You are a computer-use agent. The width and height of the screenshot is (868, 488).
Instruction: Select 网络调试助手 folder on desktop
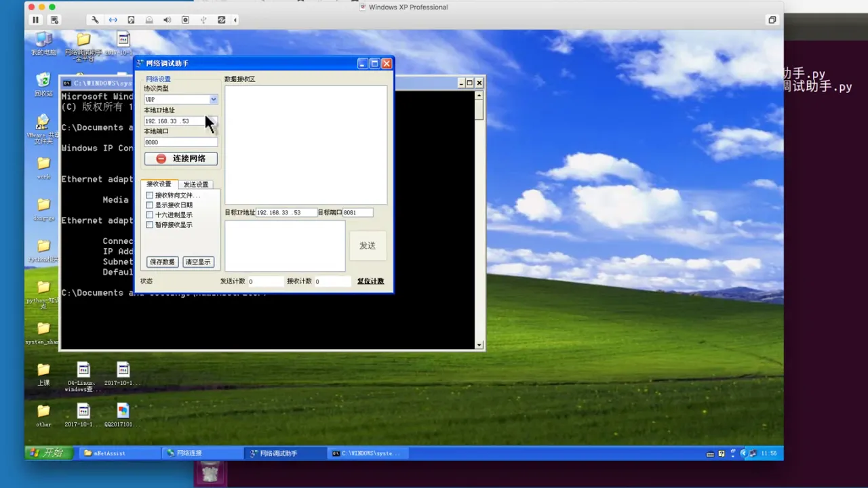pos(83,46)
